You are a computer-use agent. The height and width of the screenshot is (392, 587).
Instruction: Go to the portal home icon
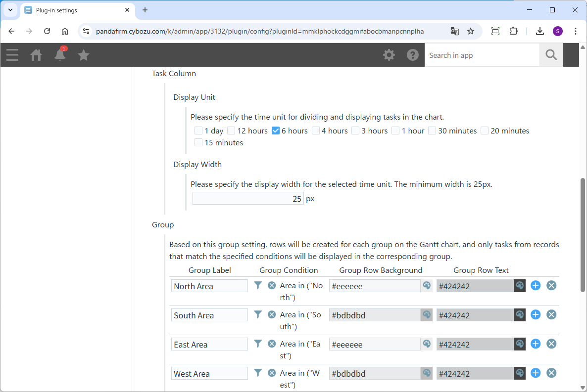pyautogui.click(x=36, y=55)
